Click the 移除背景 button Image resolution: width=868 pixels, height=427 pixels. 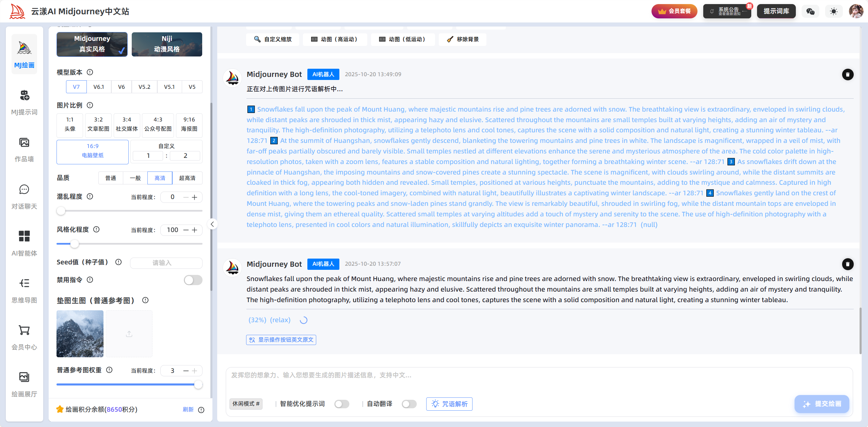click(463, 39)
